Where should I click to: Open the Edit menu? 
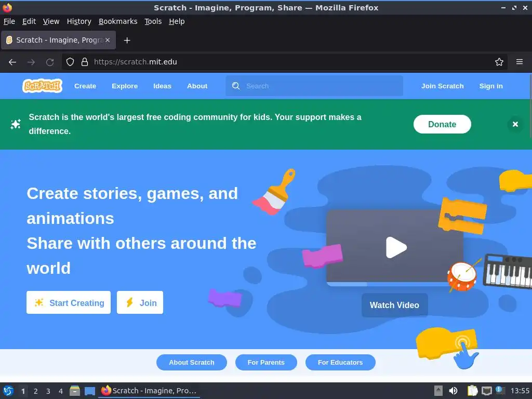tap(29, 21)
